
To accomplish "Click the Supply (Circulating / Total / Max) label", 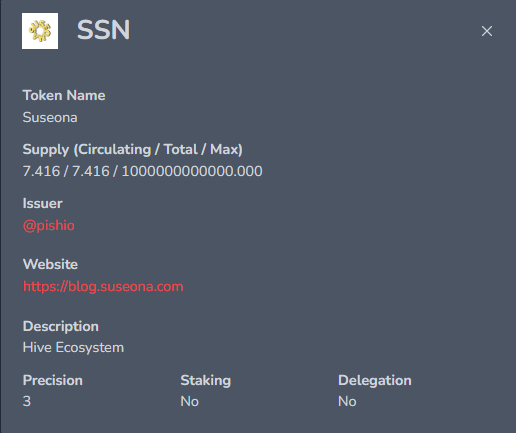I will click(x=133, y=149).
